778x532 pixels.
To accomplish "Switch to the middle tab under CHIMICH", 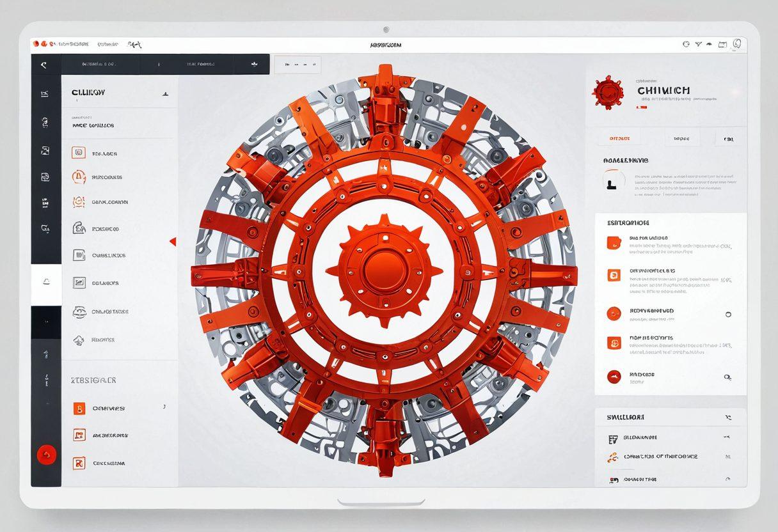I will click(681, 137).
